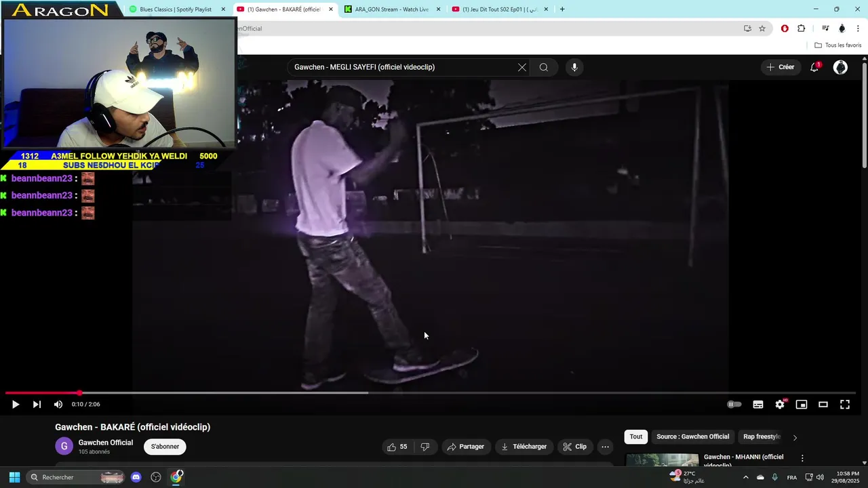Like the video with thumbs up
The width and height of the screenshot is (868, 488).
(x=397, y=447)
